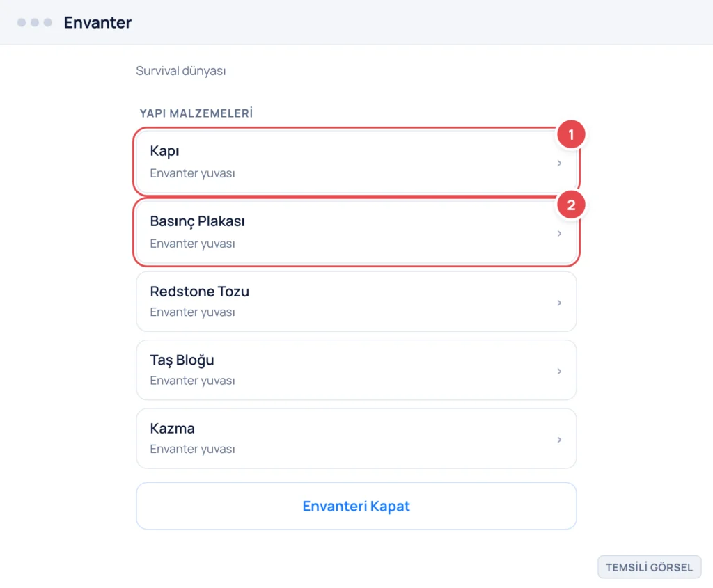Click the Survival dünyası subtitle text
The width and height of the screenshot is (713, 588).
pos(181,71)
